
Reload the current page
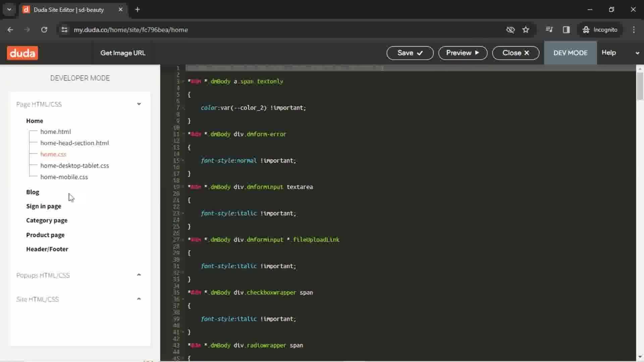click(44, 30)
